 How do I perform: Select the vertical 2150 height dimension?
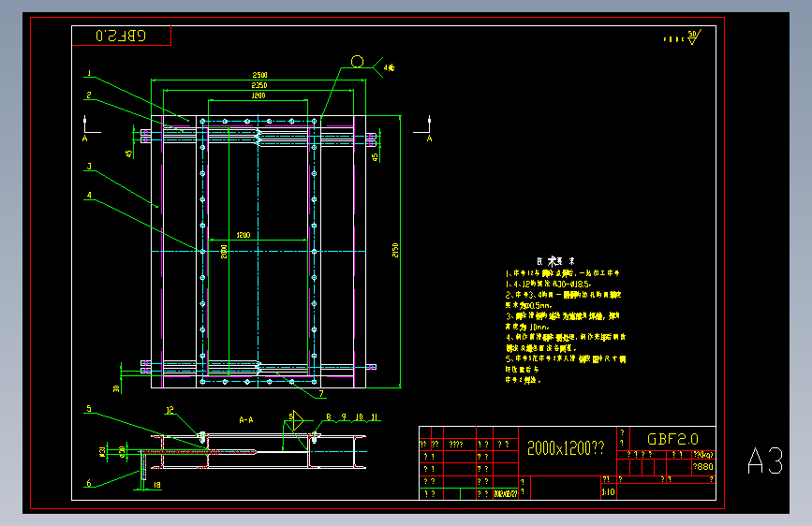pos(395,251)
